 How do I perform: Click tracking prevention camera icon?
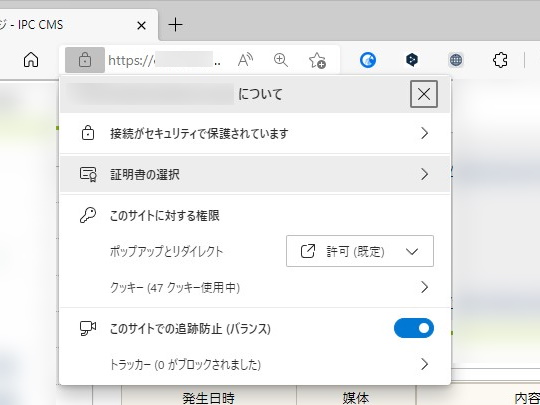click(88, 328)
